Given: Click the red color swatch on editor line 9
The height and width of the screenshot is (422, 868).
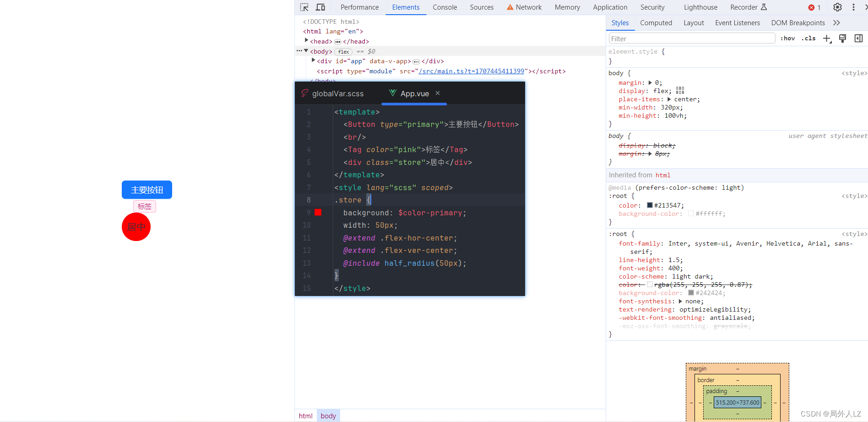Looking at the screenshot, I should click(x=318, y=212).
